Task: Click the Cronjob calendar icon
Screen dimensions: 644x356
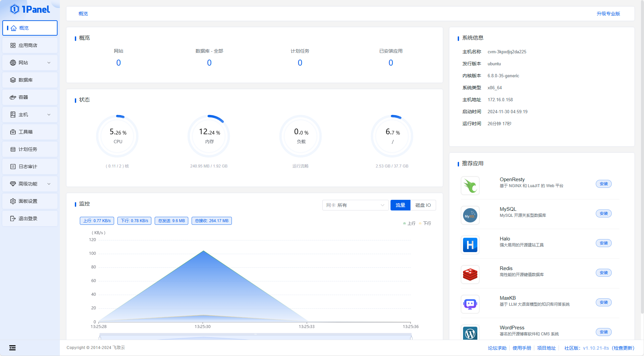Action: [x=13, y=149]
